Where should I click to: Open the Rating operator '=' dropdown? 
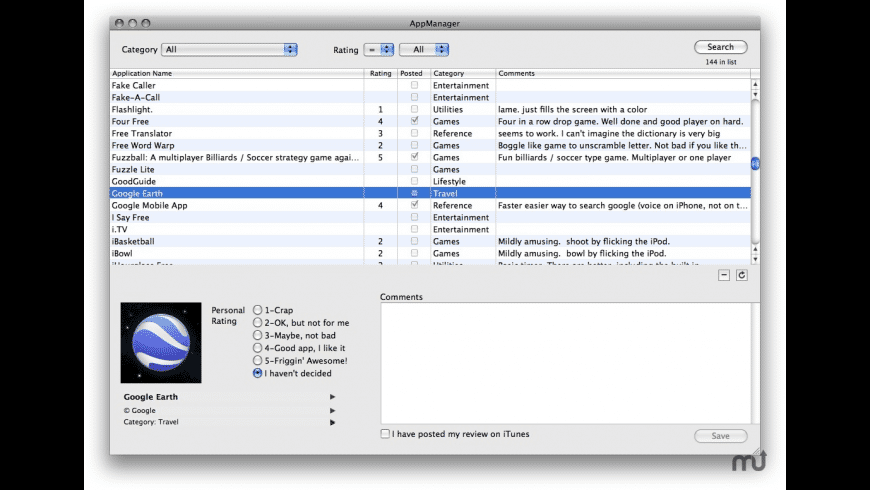pyautogui.click(x=379, y=49)
